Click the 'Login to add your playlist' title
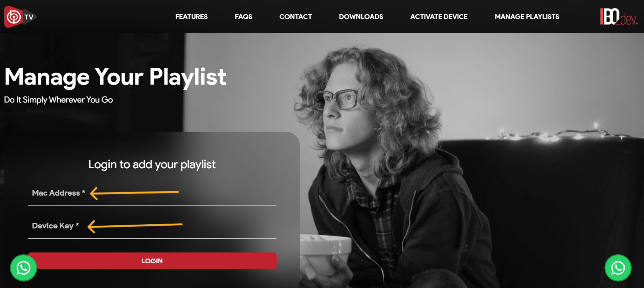644x288 pixels. pyautogui.click(x=152, y=164)
